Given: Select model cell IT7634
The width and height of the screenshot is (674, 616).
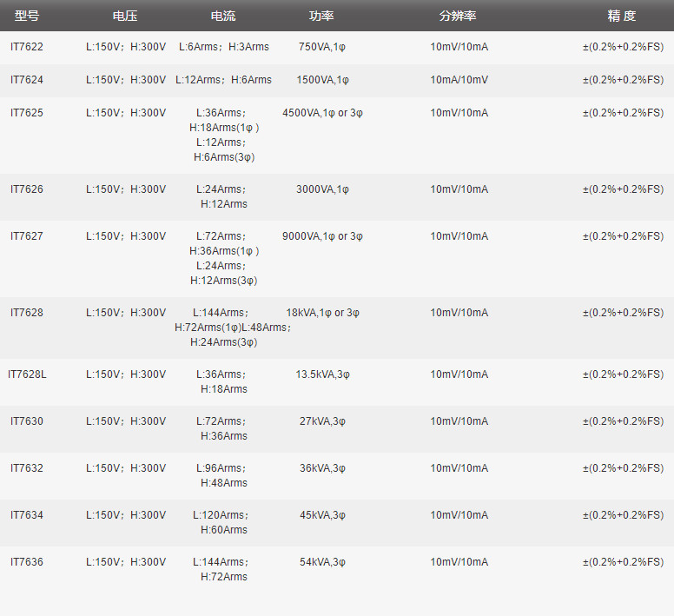Looking at the screenshot, I should click(x=27, y=515).
